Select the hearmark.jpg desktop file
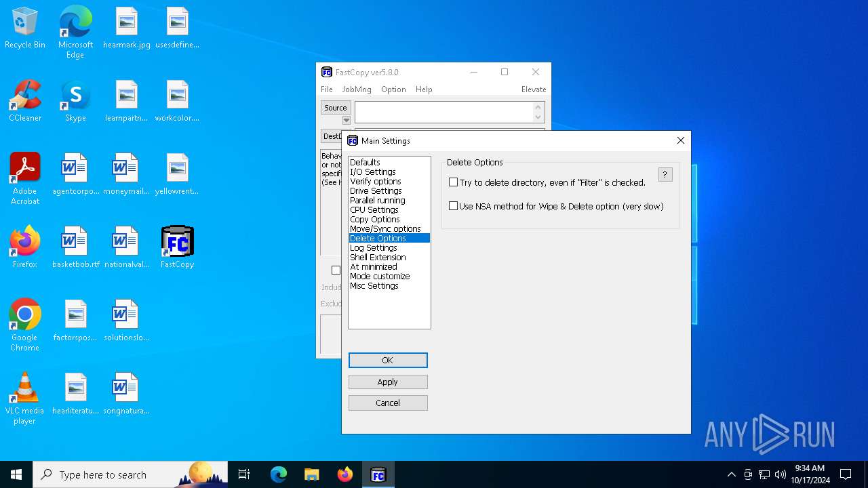Image resolution: width=868 pixels, height=488 pixels. point(127,28)
